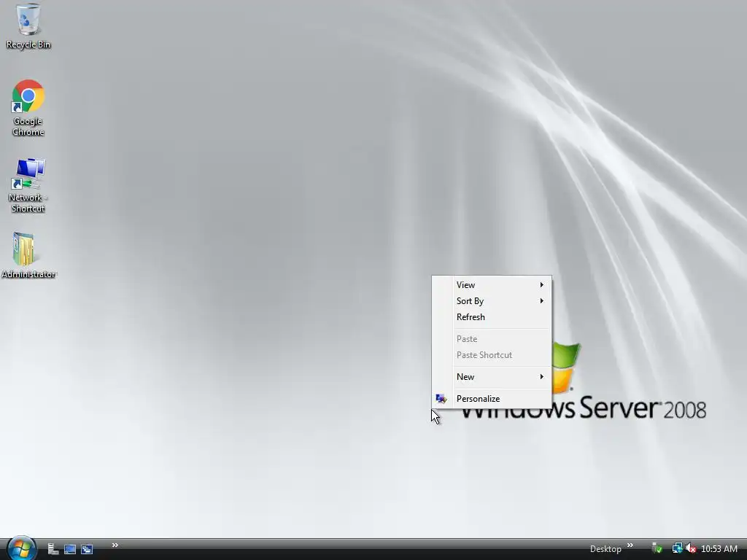This screenshot has height=560, width=747.
Task: Click the submenu arrow beside Sort By
Action: pos(542,301)
